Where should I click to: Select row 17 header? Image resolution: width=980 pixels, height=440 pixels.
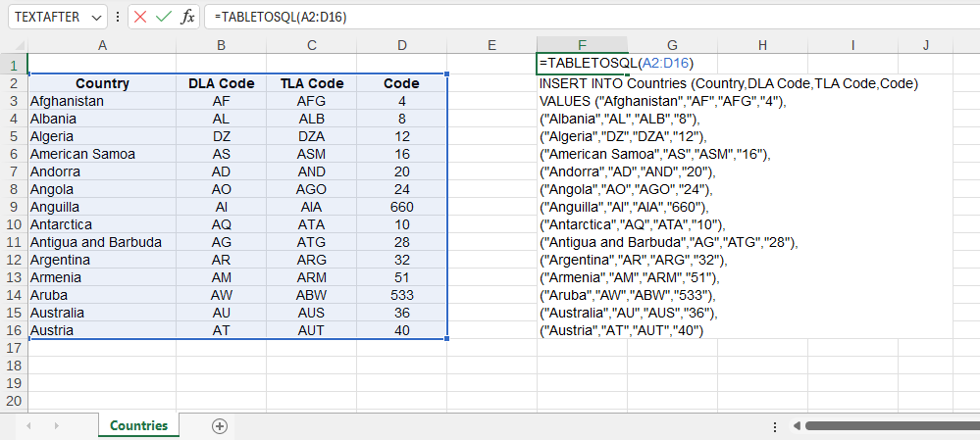[x=14, y=348]
